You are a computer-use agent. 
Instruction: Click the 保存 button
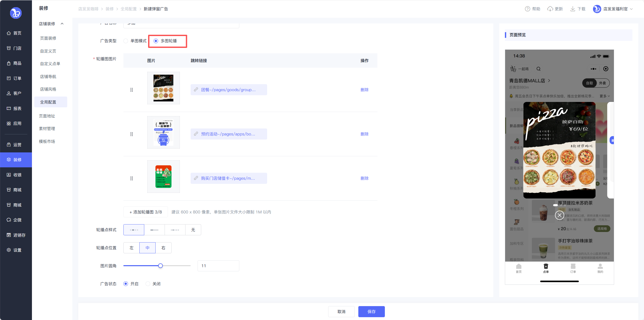point(371,312)
